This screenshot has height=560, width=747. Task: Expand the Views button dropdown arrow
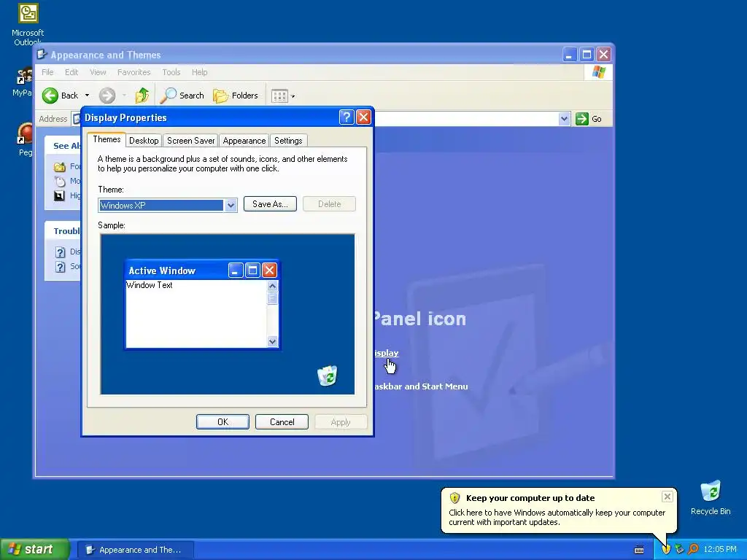point(293,96)
